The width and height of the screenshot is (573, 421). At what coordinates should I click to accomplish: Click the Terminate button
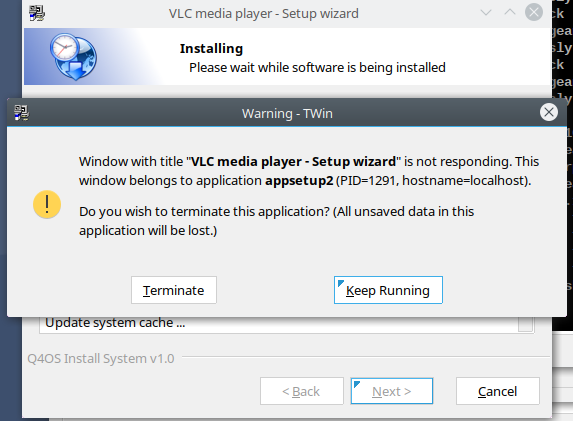(174, 290)
